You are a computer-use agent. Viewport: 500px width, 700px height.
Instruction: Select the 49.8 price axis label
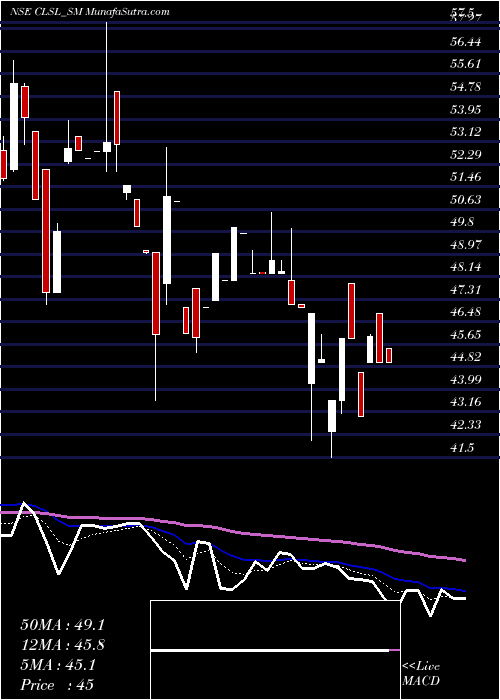pos(462,222)
